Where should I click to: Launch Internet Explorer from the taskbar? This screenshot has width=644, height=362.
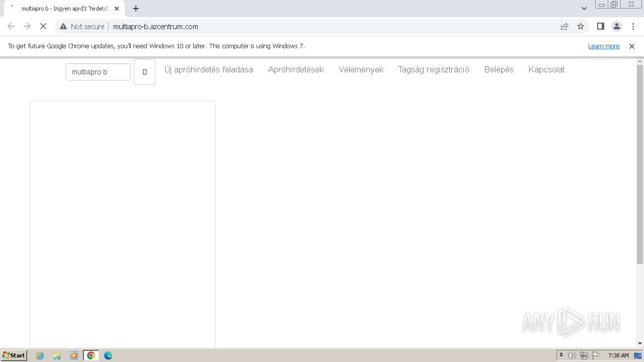point(40,355)
